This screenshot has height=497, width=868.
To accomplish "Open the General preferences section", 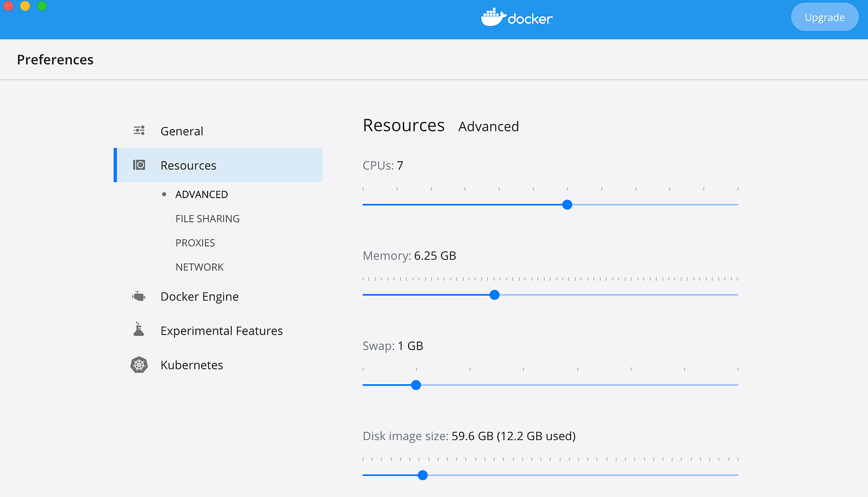I will pyautogui.click(x=182, y=131).
